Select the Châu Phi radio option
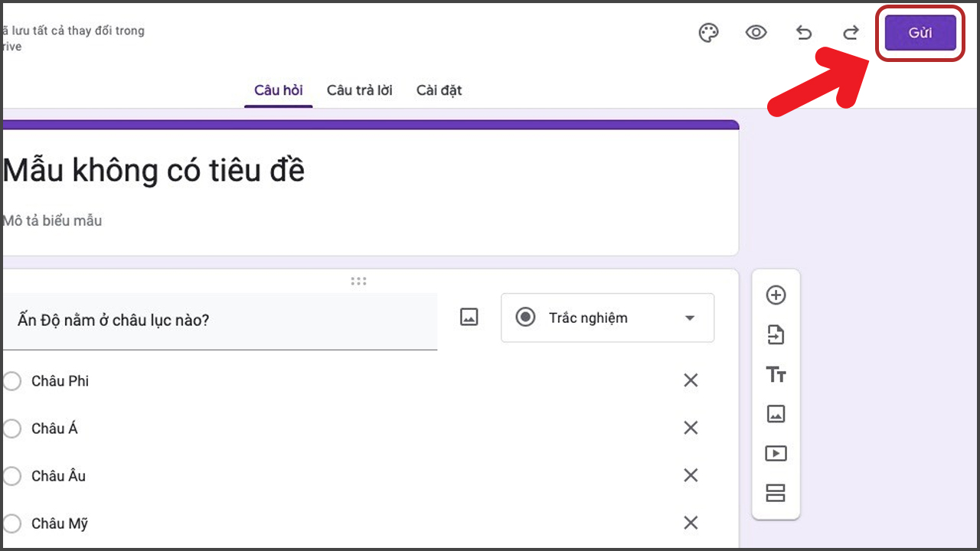This screenshot has width=980, height=551. [11, 381]
